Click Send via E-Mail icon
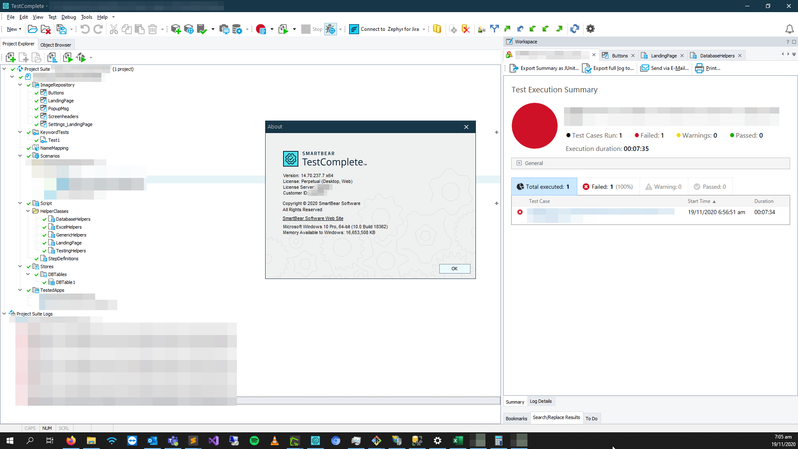This screenshot has height=449, width=798. (x=645, y=68)
